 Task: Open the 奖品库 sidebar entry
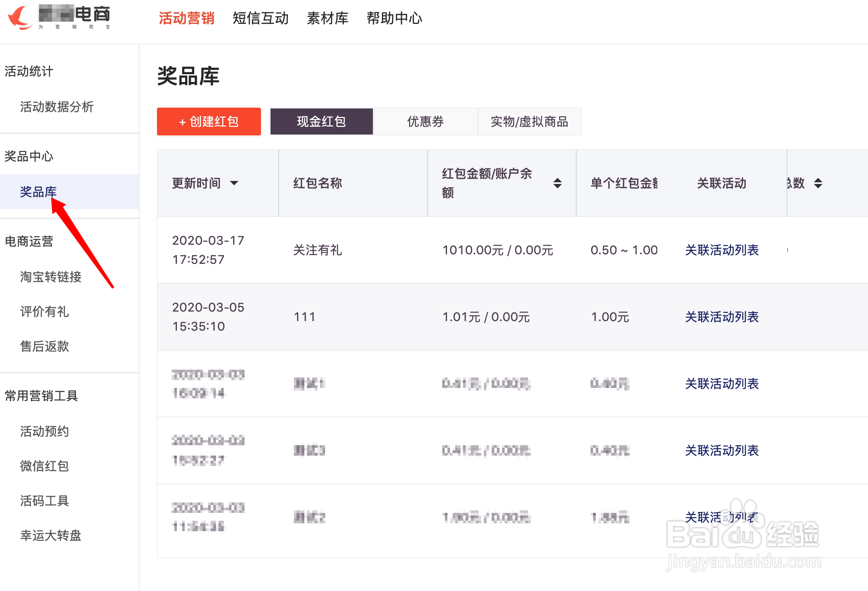(39, 192)
